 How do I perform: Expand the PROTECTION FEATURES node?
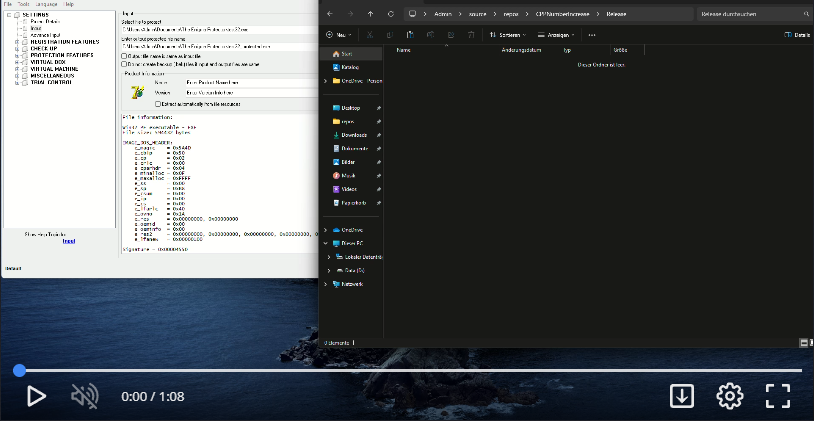pyautogui.click(x=17, y=55)
